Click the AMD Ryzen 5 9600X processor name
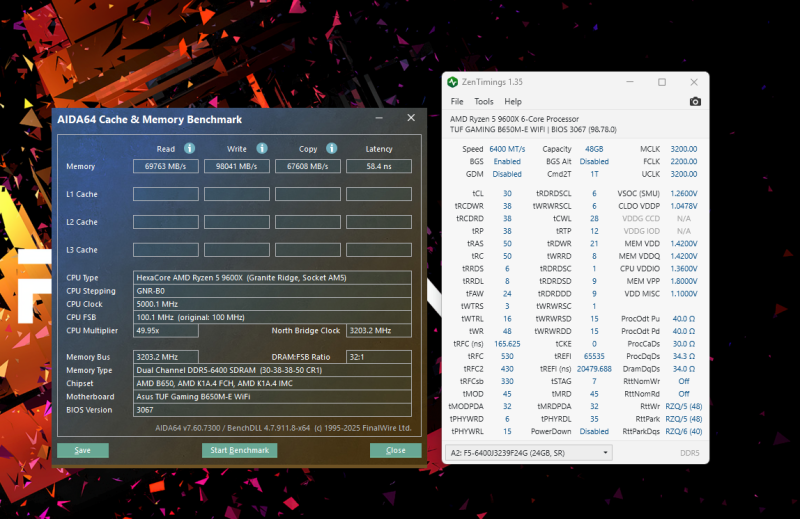 (514, 119)
